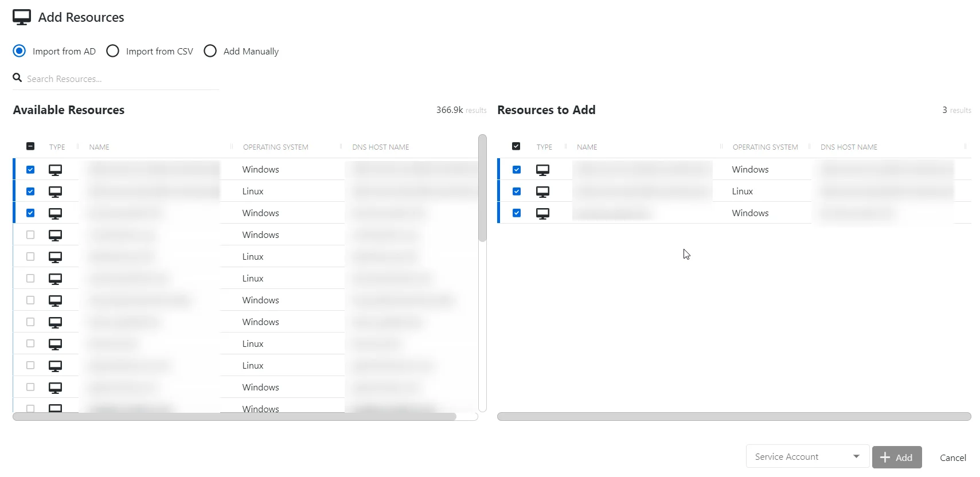Click the Resources to Add horizontal scrollbar
Image resolution: width=980 pixels, height=477 pixels.
click(734, 417)
